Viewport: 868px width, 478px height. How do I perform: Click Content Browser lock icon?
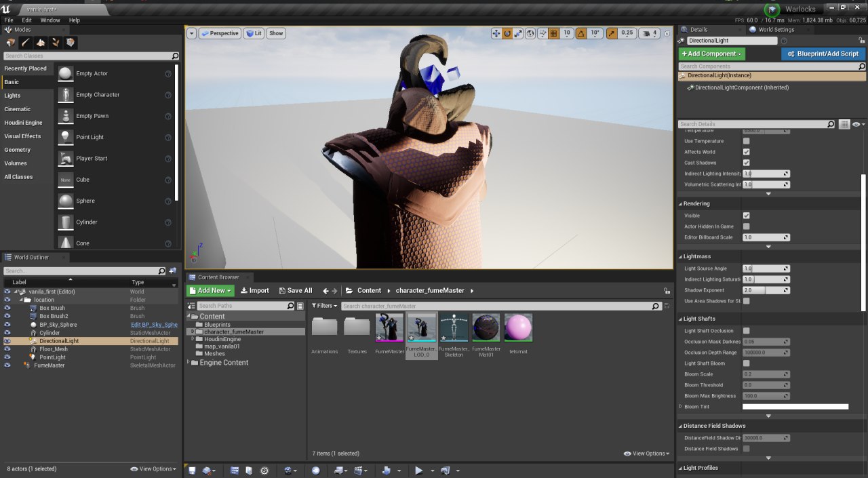[667, 291]
